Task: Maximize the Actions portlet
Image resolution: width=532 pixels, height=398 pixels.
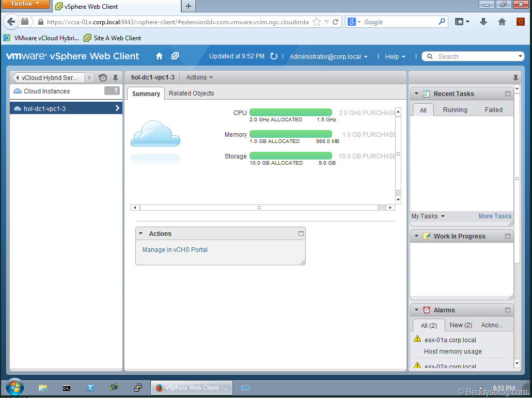Action: click(x=301, y=233)
